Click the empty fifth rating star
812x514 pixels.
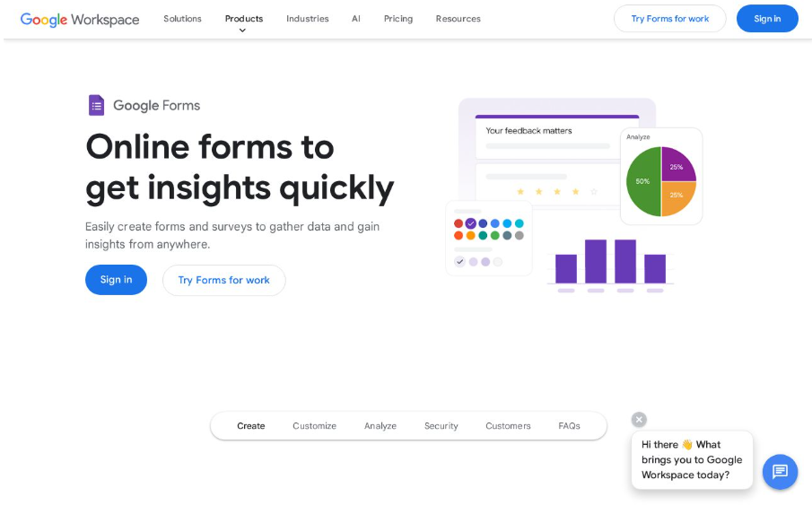click(x=596, y=191)
